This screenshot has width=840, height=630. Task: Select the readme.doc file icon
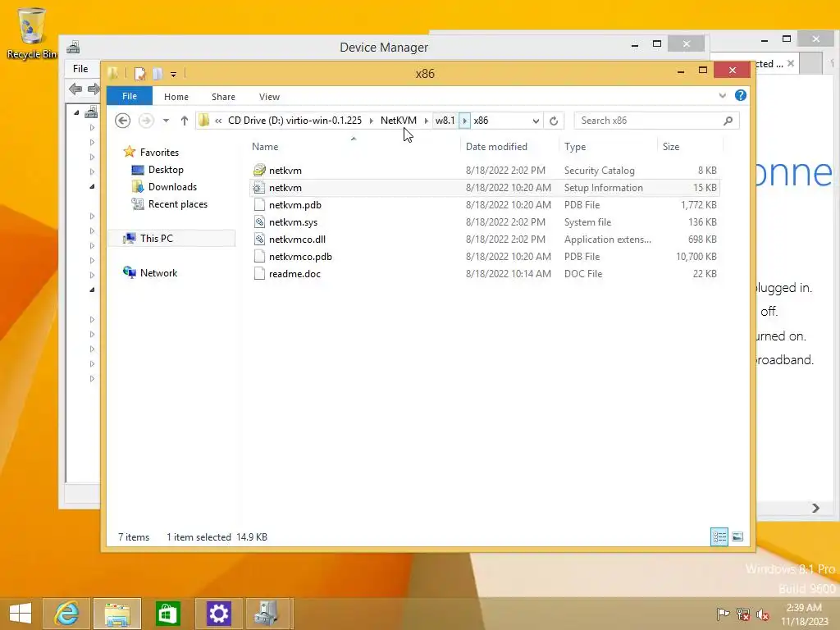click(259, 273)
